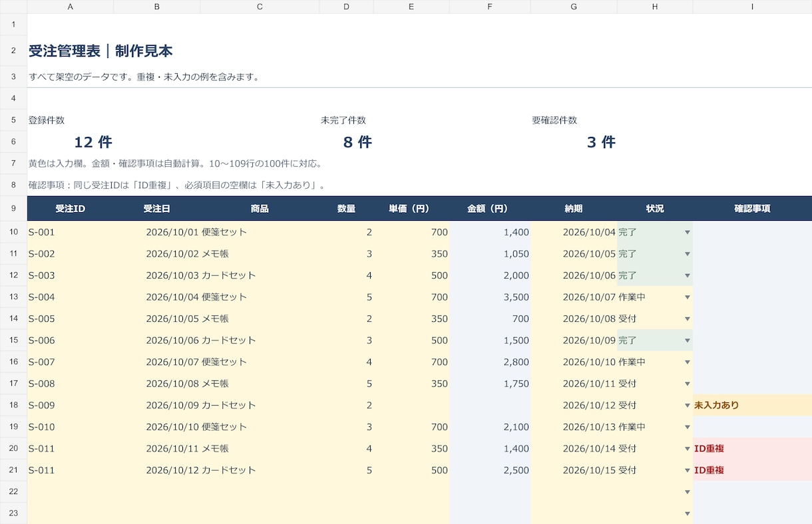Viewport: 812px width, 524px height.
Task: Select amount cell 2,100 for S-010
Action: [x=490, y=427]
